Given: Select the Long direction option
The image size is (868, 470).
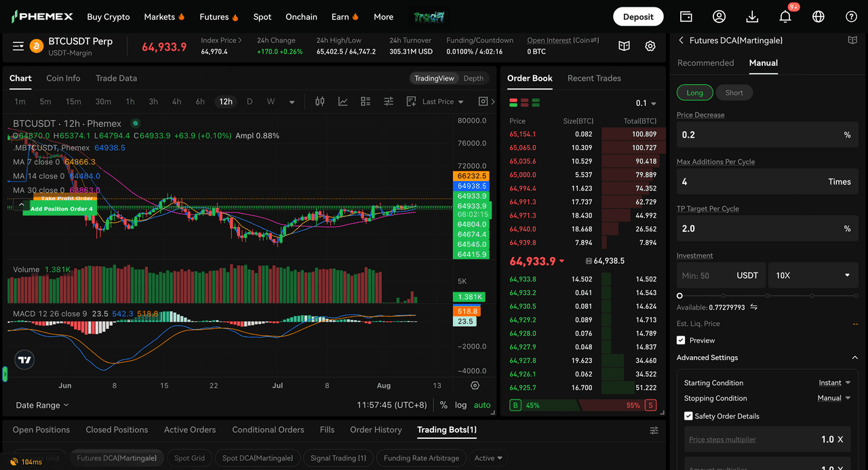Looking at the screenshot, I should 695,92.
